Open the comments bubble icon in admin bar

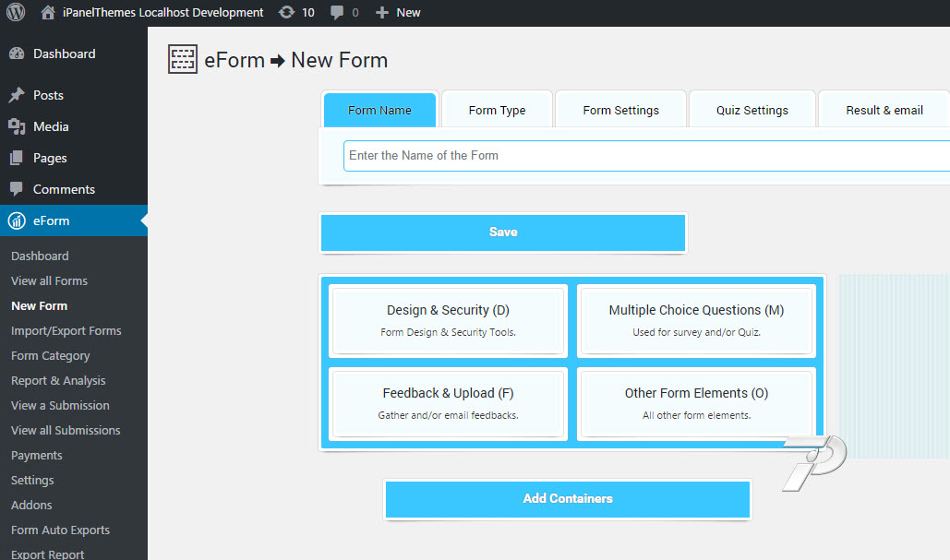339,13
